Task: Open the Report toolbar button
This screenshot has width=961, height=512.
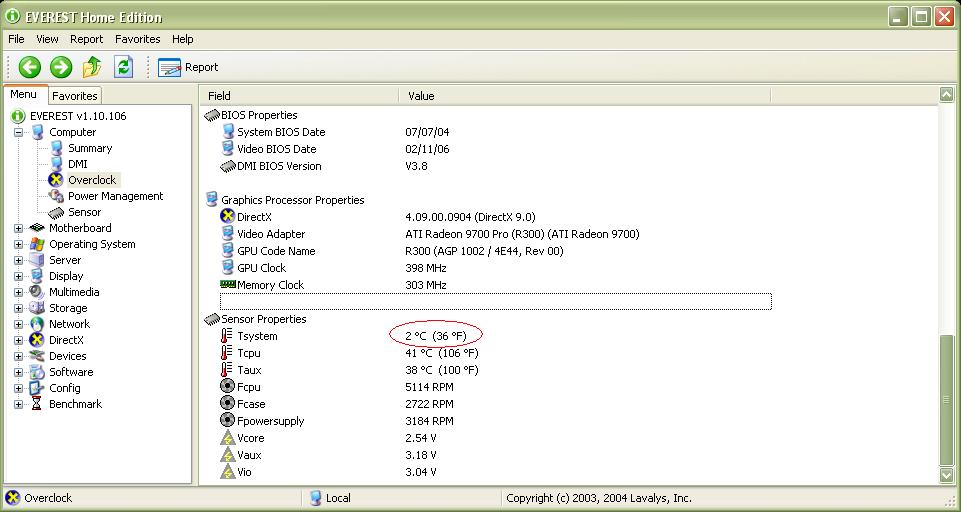Action: coord(188,67)
